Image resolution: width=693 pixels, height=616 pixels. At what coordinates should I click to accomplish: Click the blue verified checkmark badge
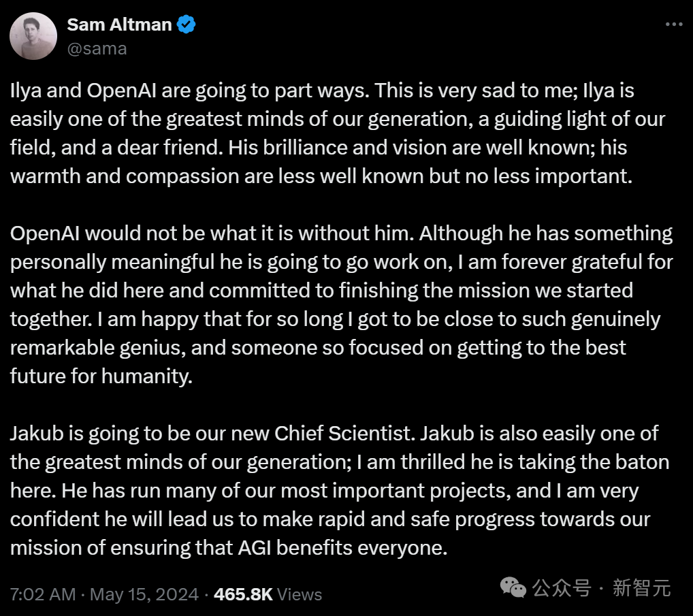(x=186, y=25)
